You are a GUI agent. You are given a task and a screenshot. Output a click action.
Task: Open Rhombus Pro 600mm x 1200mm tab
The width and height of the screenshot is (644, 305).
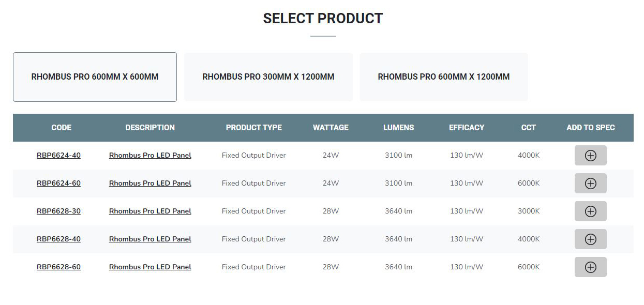pos(443,77)
